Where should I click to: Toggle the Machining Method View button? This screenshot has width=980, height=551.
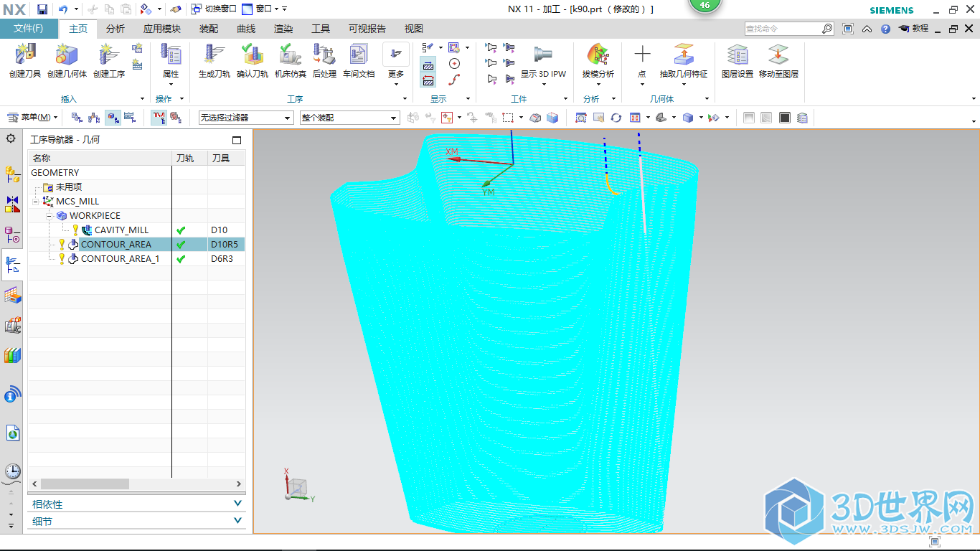coord(130,118)
